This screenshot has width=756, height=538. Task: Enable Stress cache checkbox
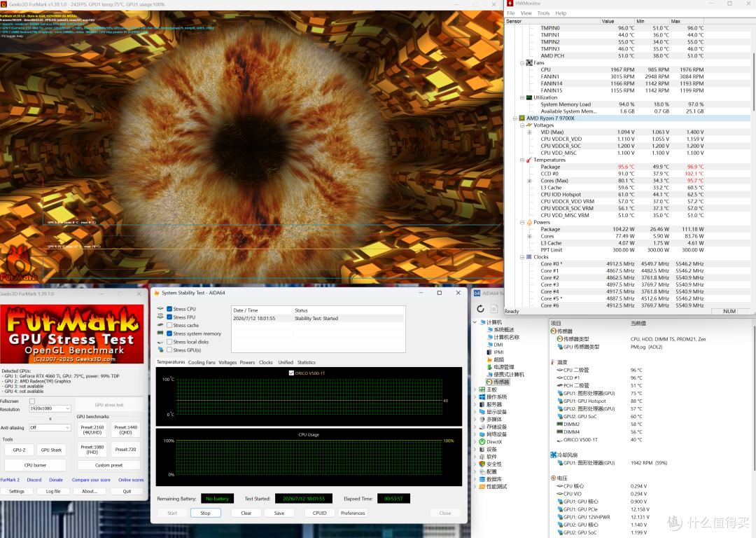pos(169,325)
